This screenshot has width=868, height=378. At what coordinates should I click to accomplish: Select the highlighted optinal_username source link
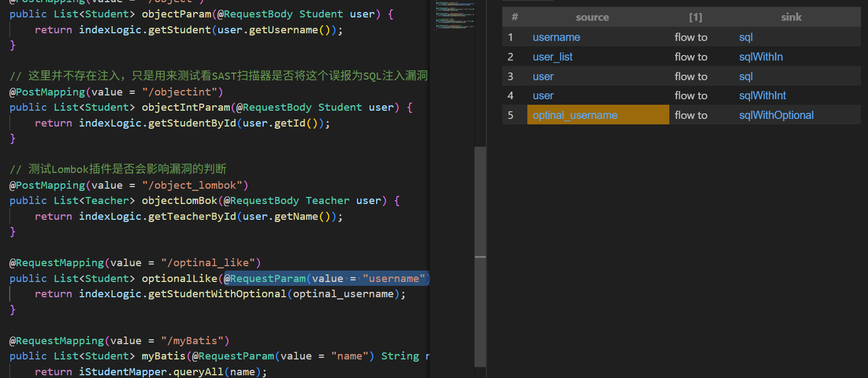575,115
